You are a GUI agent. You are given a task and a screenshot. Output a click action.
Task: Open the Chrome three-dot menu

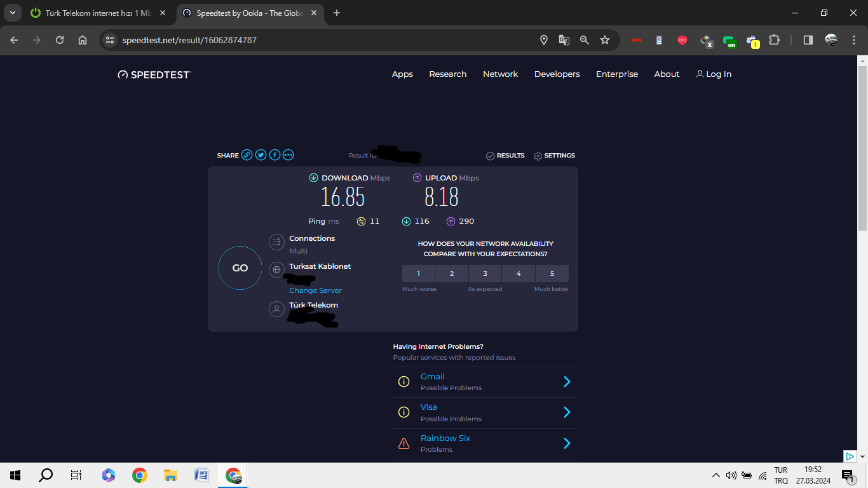coord(853,40)
